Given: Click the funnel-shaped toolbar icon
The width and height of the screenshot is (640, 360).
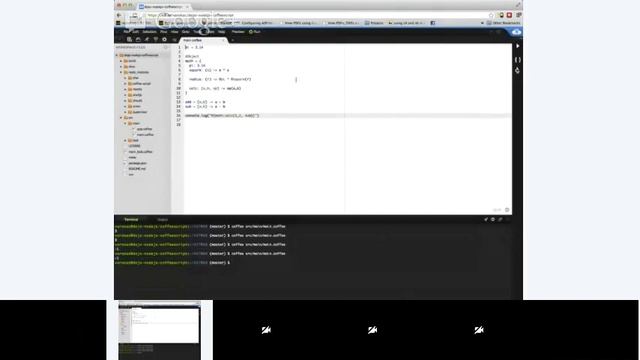Looking at the screenshot, I should click(x=156, y=40).
